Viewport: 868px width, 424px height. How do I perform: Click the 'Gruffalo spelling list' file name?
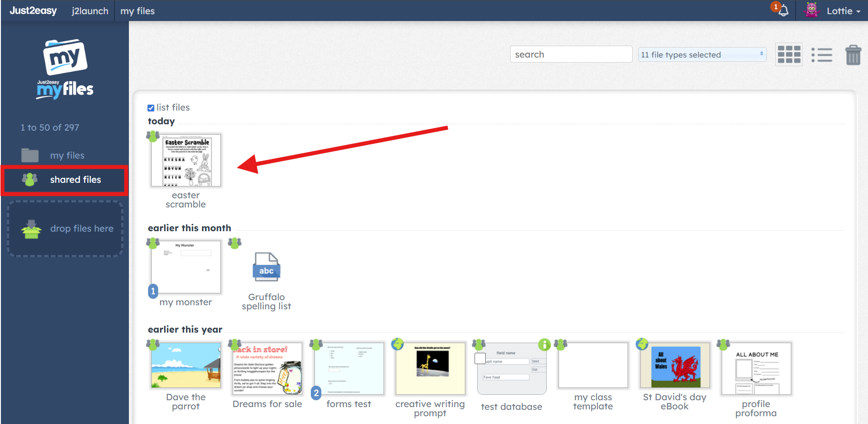click(x=266, y=302)
